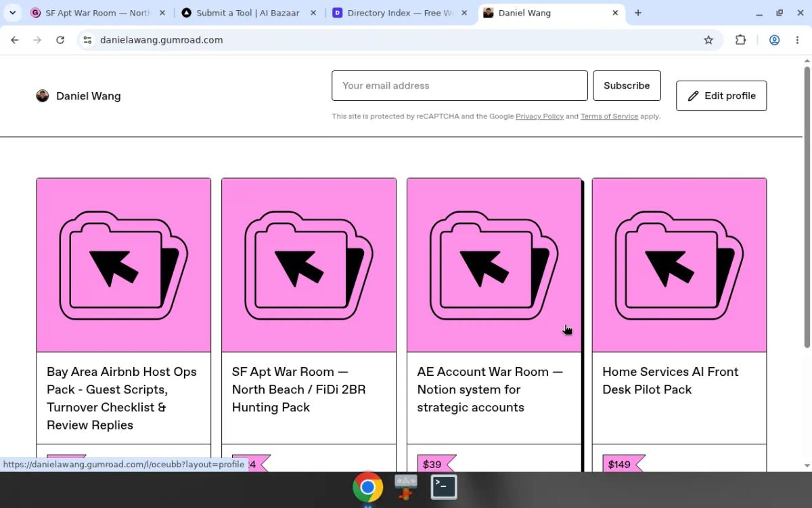
Task: Open SF Apt War Room product thumbnail
Action: (x=309, y=266)
